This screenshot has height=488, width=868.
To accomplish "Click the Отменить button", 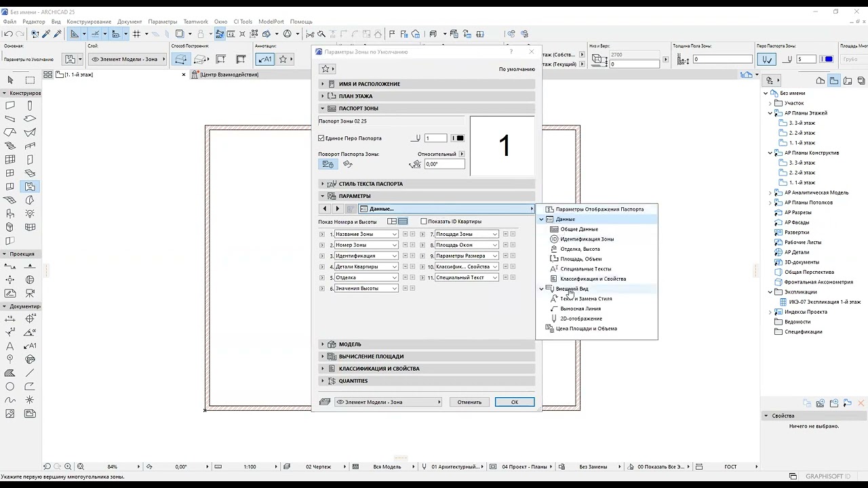I will 469,402.
